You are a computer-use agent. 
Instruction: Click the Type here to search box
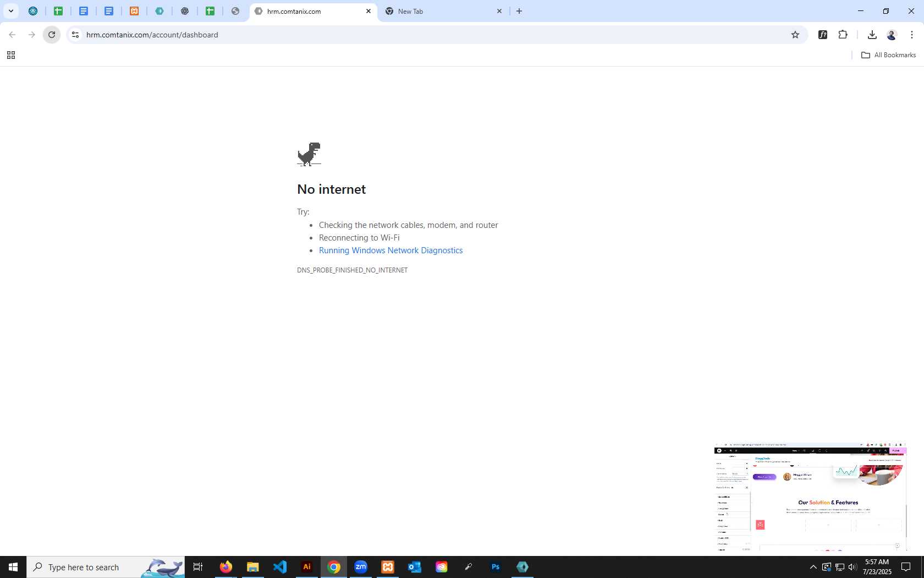pyautogui.click(x=106, y=567)
